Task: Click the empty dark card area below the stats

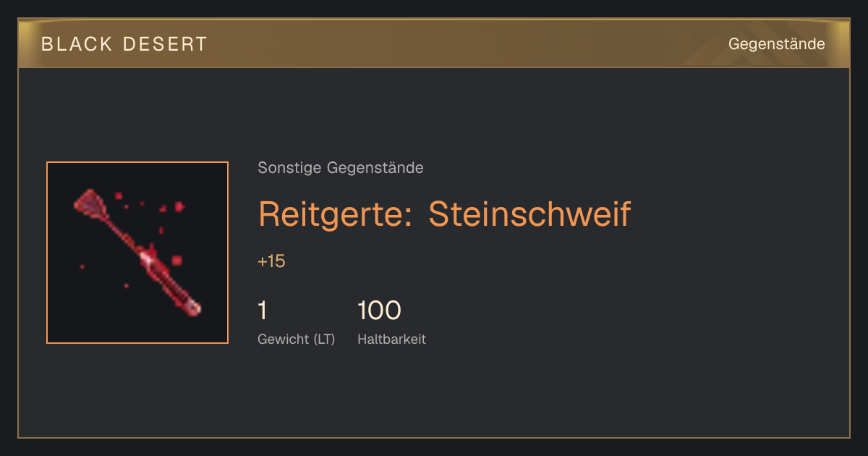Action: [434, 394]
